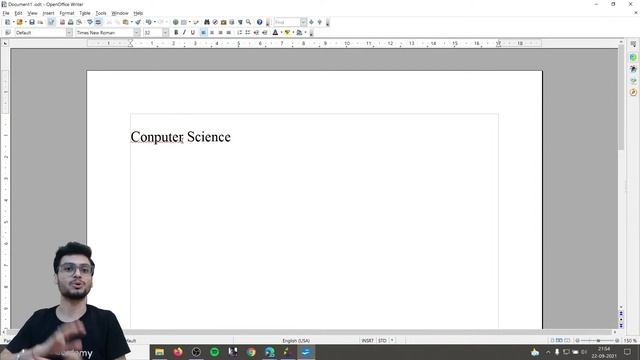640x360 pixels.
Task: Open the Edit menu
Action: [x=18, y=13]
